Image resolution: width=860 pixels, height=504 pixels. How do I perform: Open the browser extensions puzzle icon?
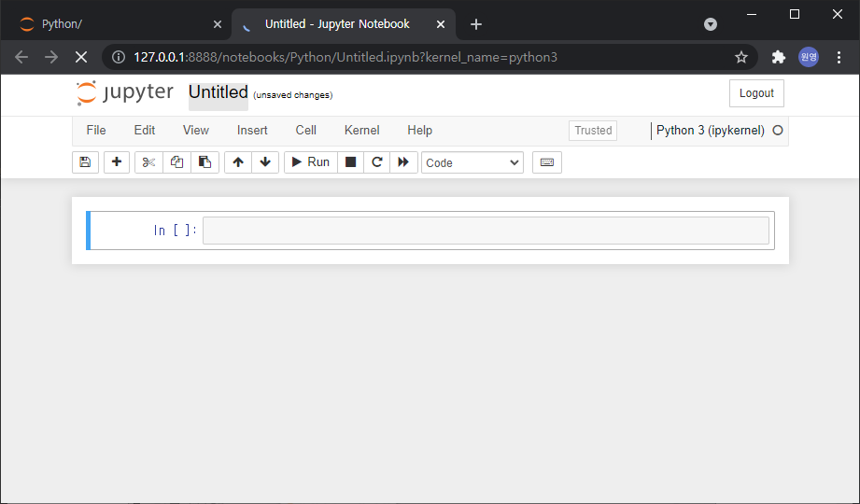click(x=778, y=57)
